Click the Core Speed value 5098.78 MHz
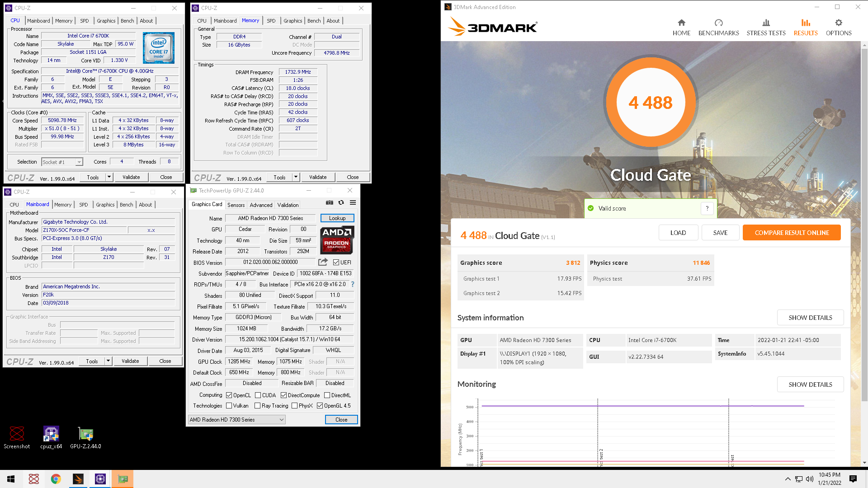 [62, 121]
